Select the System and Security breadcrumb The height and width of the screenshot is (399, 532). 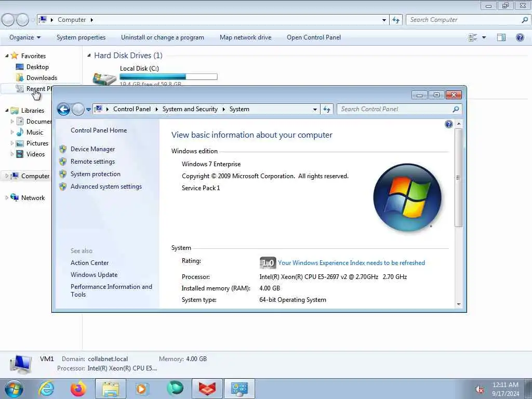190,109
